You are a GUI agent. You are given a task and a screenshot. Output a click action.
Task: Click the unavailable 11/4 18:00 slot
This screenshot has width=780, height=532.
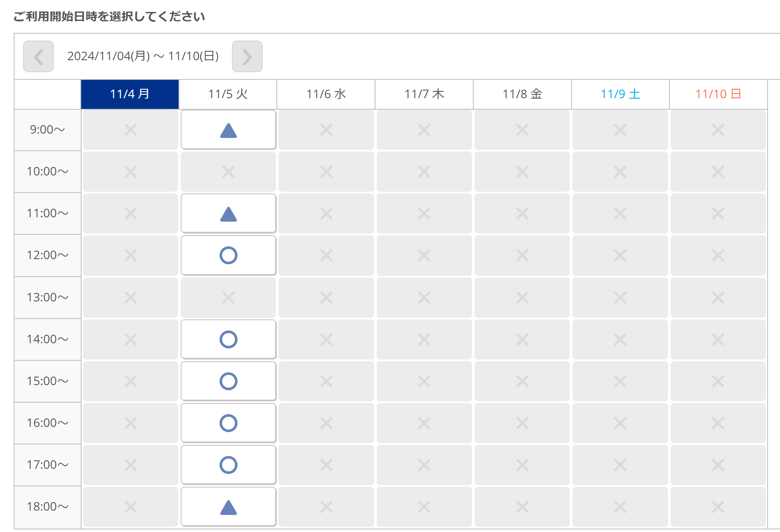coord(131,507)
